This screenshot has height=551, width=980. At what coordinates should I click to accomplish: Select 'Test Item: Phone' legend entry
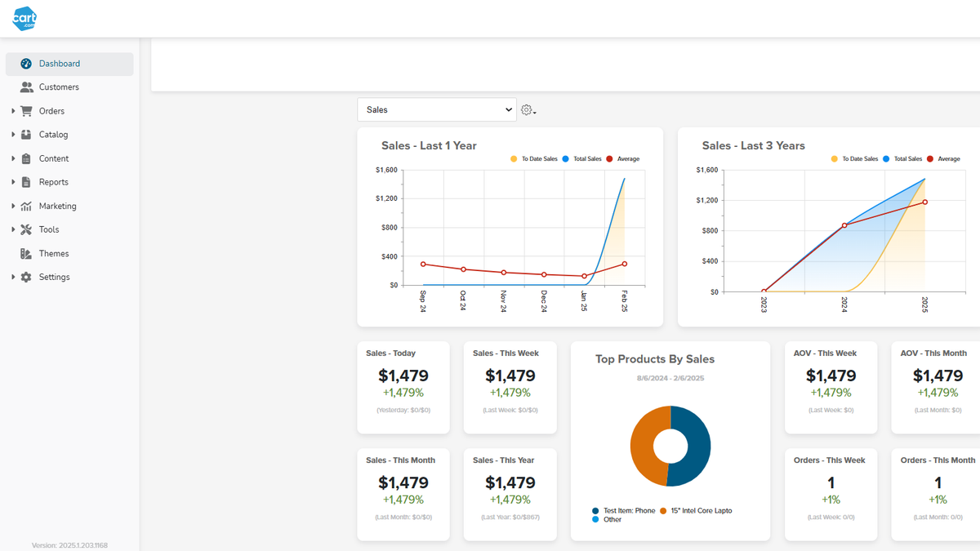point(623,511)
